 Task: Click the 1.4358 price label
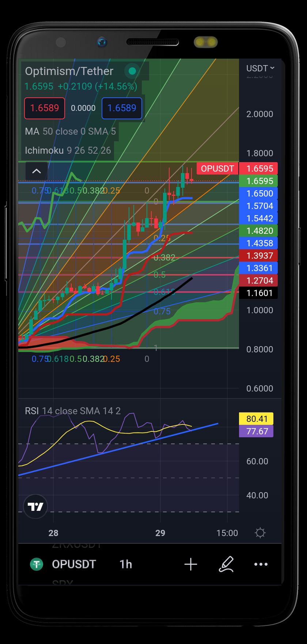[258, 243]
